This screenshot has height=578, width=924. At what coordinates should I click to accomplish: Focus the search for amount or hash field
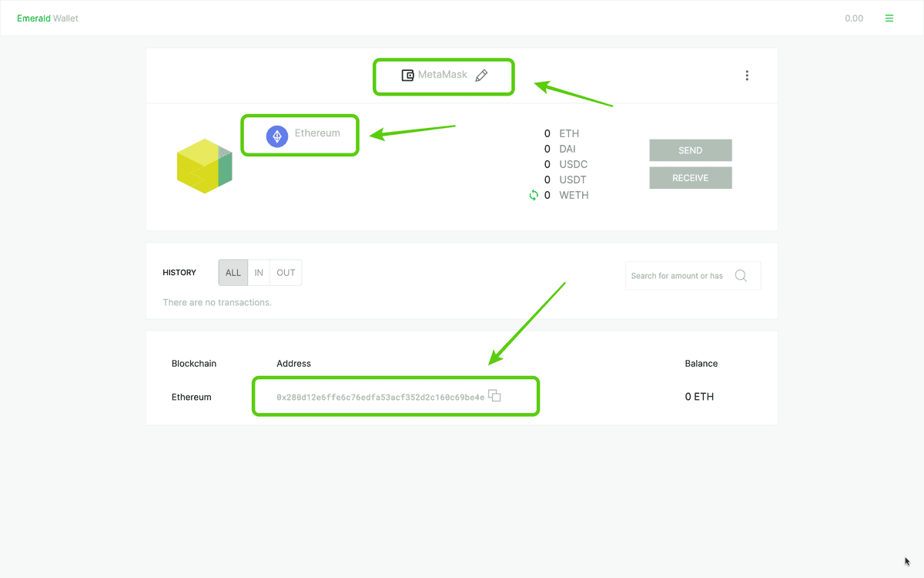[x=678, y=276]
